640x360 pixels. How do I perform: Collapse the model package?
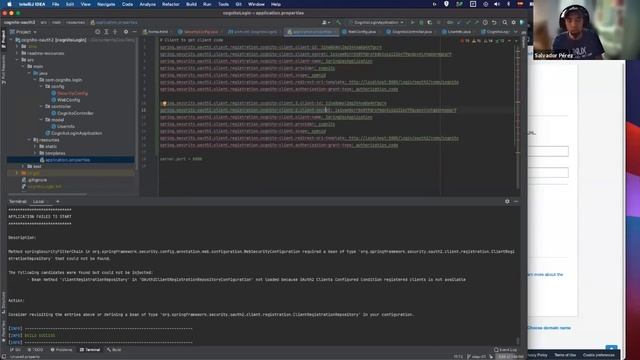41,120
